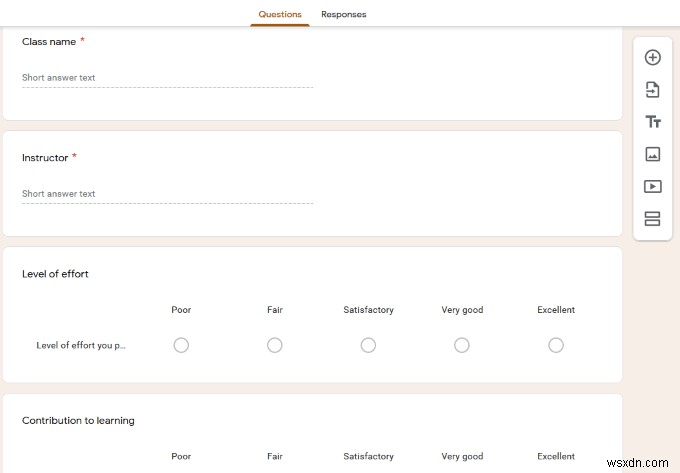The height and width of the screenshot is (473, 680).
Task: Select Very good for Level of effort
Action: (x=462, y=345)
